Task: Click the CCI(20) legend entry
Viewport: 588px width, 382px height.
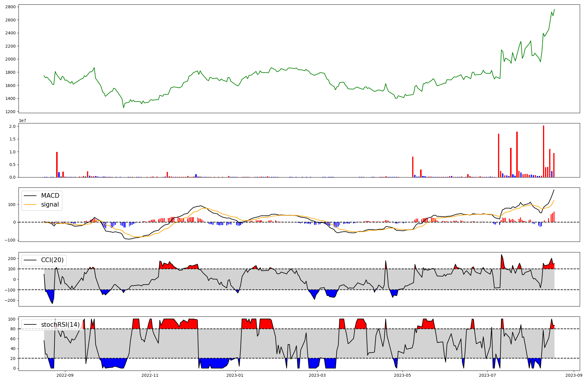Action: [52, 260]
